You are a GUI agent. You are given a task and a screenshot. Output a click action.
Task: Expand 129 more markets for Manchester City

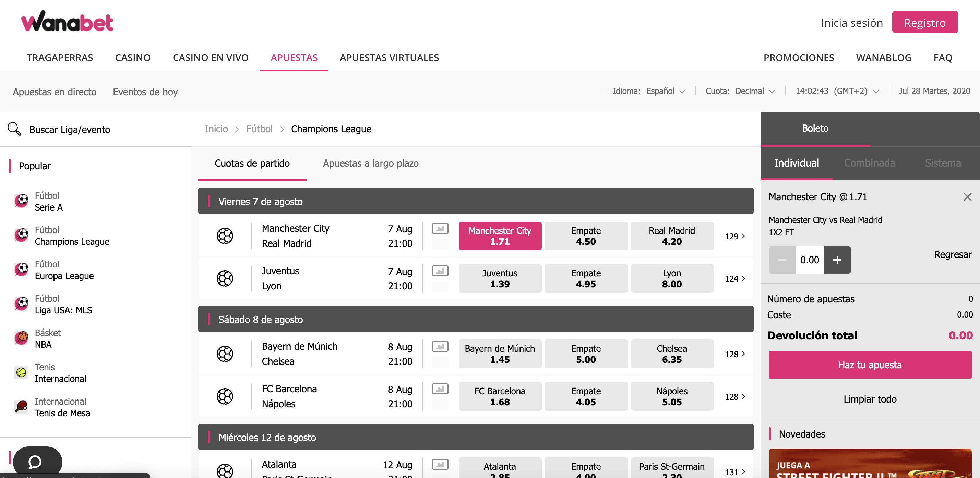tap(735, 236)
